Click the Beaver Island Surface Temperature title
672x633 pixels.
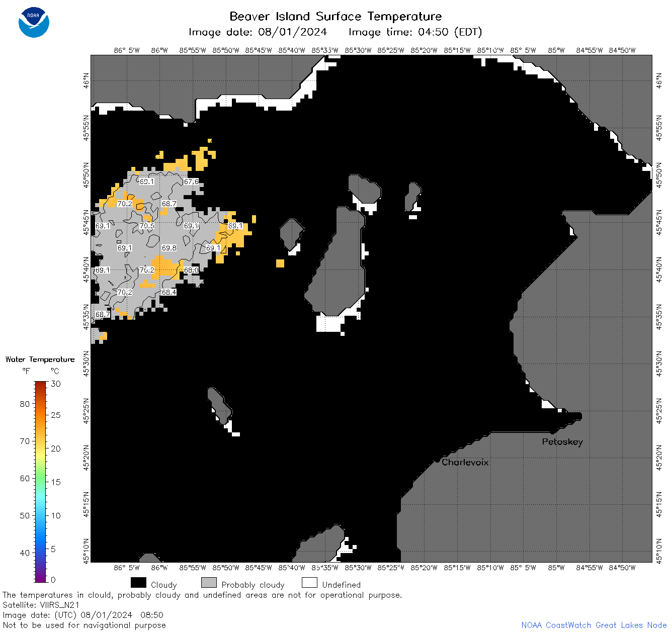click(335, 17)
